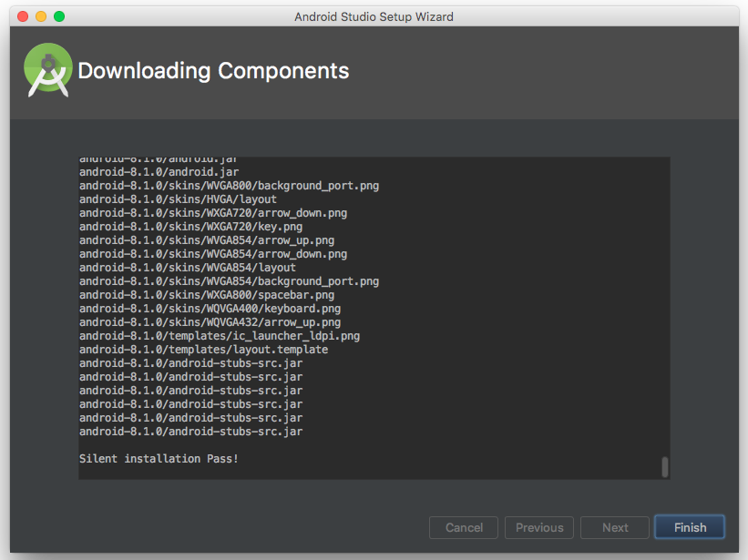The image size is (748, 560).
Task: Click the skins/WXGA800/spacebar.png log line
Action: (x=207, y=295)
